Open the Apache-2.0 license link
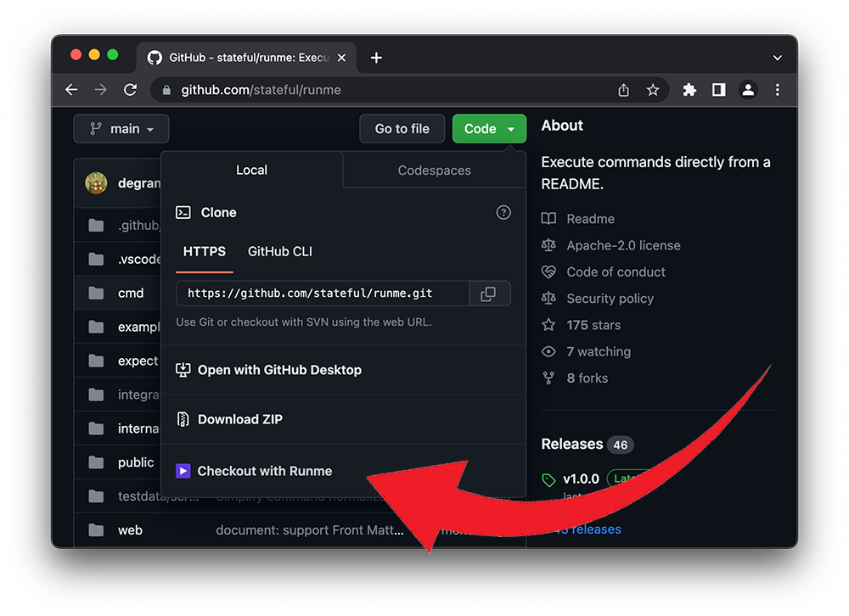Image resolution: width=849 pixels, height=616 pixels. click(623, 245)
